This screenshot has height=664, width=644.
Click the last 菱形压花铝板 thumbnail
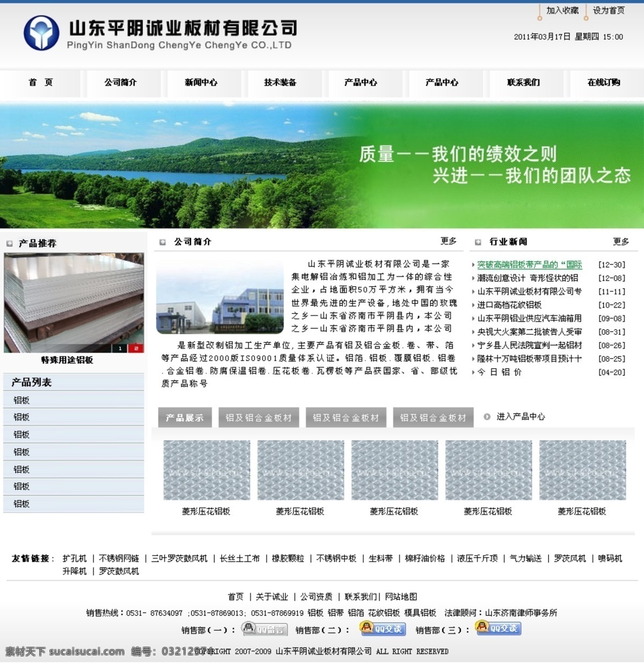[582, 470]
